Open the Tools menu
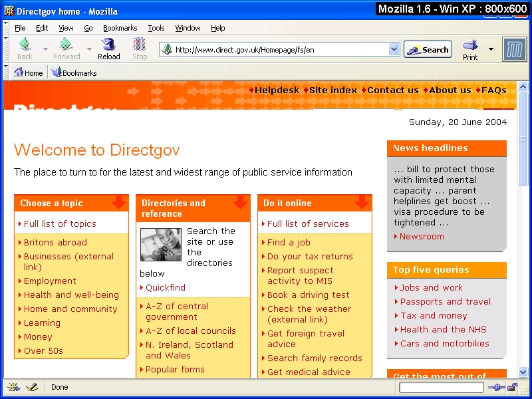532x399 pixels. [x=156, y=28]
